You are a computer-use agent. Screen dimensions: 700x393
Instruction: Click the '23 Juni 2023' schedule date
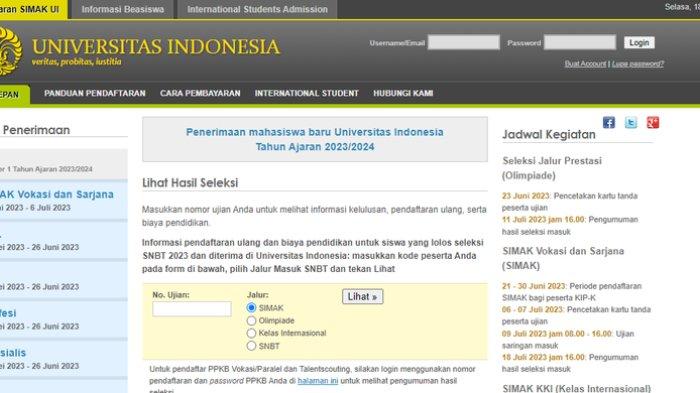pos(525,196)
